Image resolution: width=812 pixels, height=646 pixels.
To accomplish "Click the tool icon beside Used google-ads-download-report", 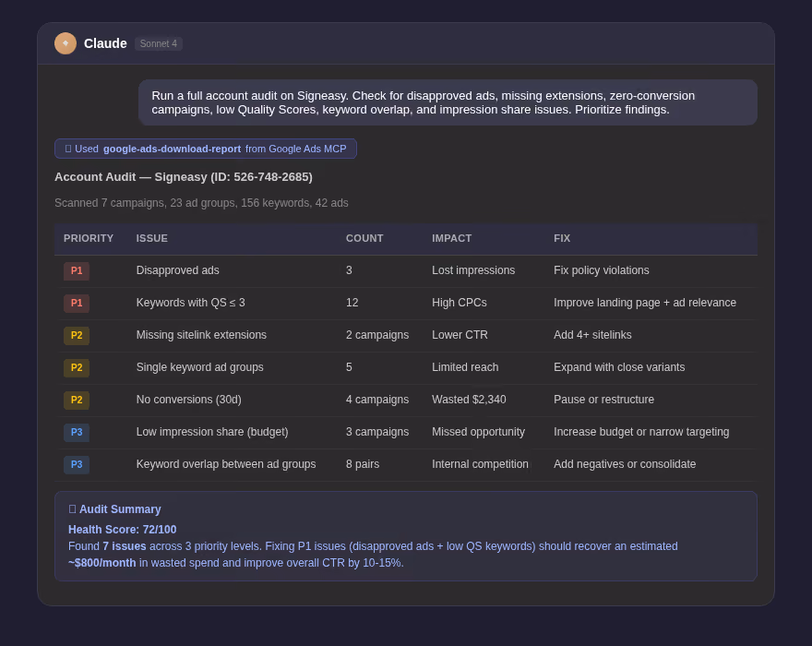I will (x=68, y=149).
